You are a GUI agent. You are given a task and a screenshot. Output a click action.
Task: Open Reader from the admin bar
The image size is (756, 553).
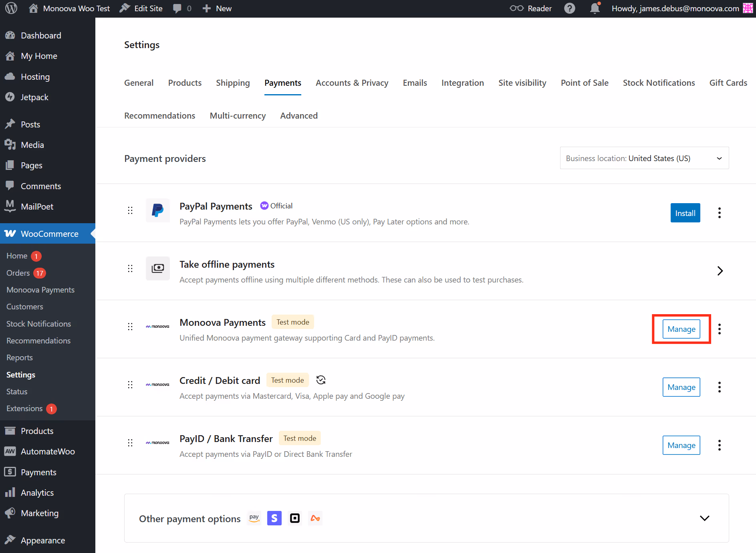[x=530, y=8]
